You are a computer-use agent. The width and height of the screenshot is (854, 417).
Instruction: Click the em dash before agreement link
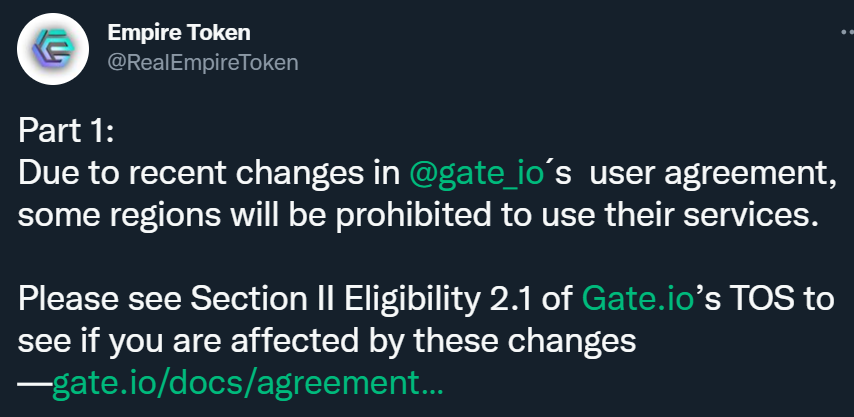(x=35, y=384)
